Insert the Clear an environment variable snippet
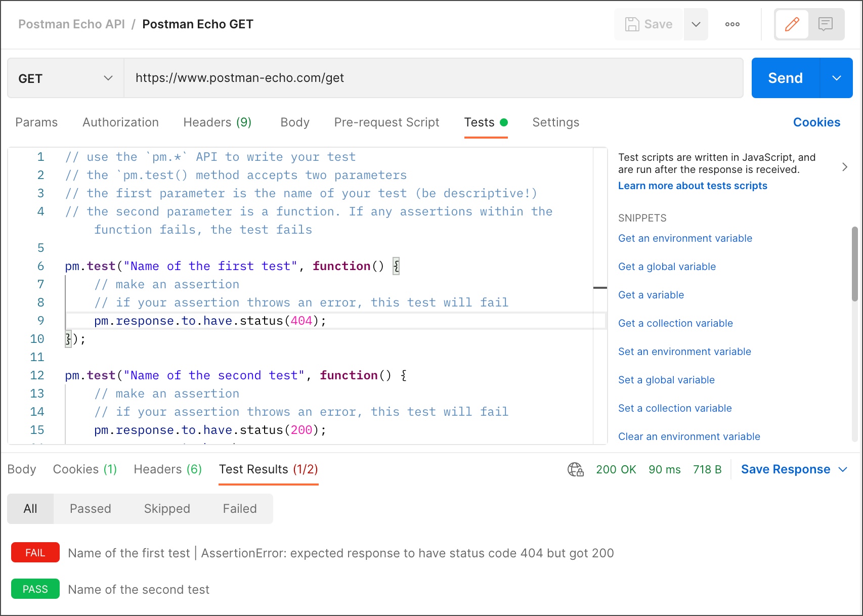Screen dimensions: 863x616 [x=689, y=436]
